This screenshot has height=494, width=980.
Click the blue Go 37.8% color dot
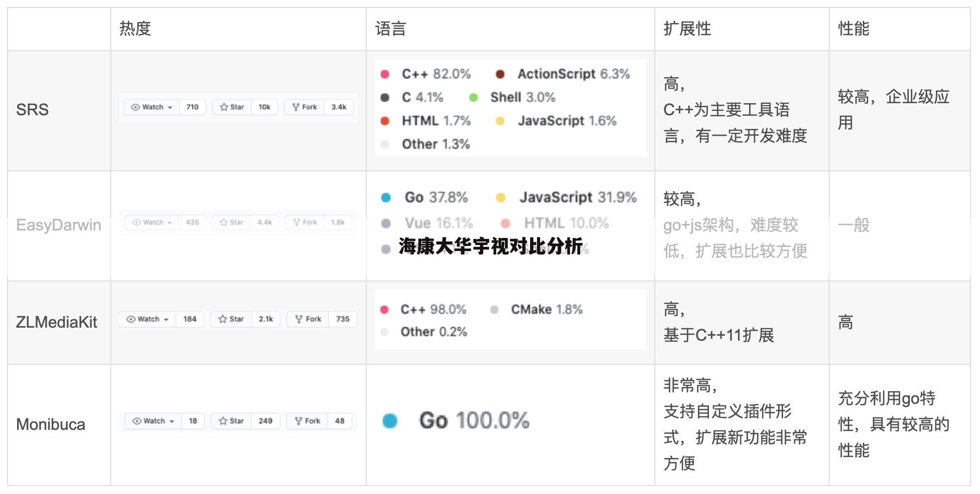(386, 197)
